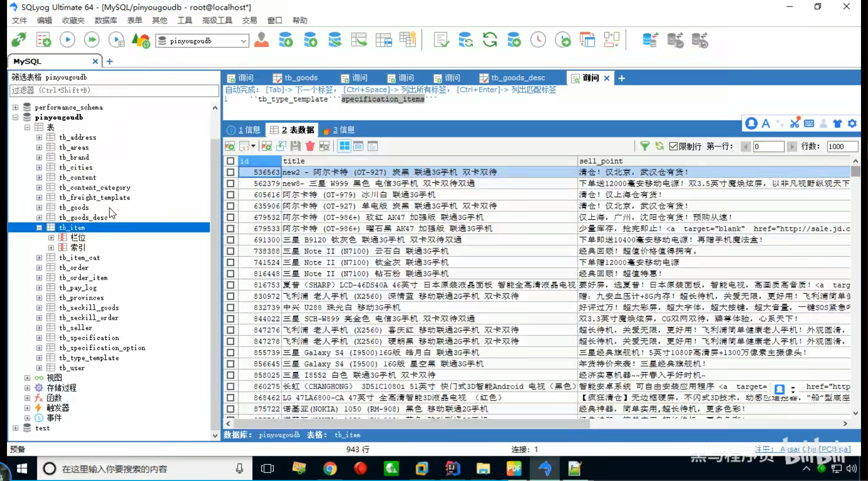Collapse the pinyougoudb database node
The width and height of the screenshot is (868, 481).
(x=15, y=117)
